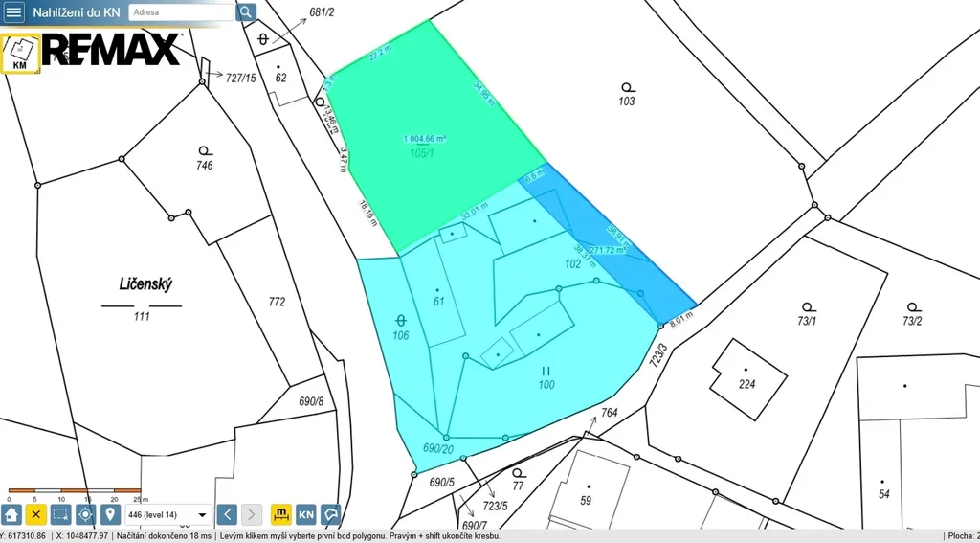Screen dimensions: 980x543
Task: Click the KN info button
Action: [306, 514]
